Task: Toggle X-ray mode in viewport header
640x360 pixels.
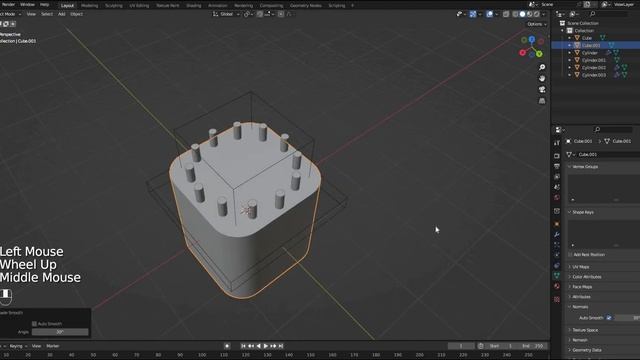Action: click(506, 14)
